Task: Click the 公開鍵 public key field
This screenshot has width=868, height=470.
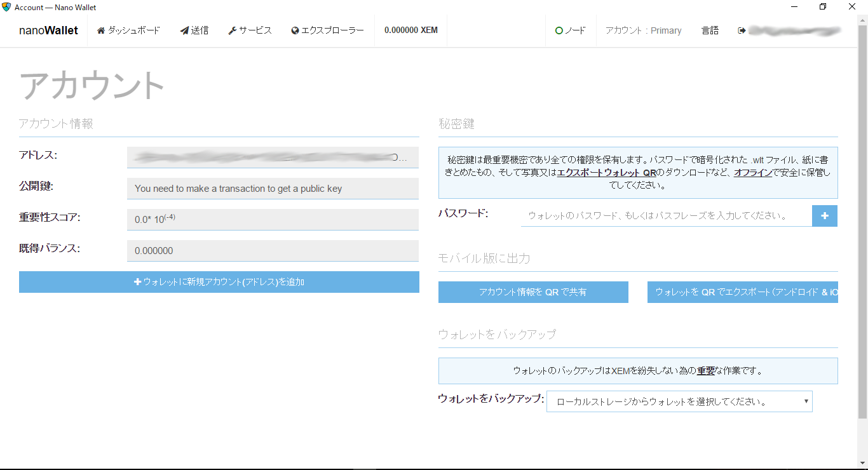Action: click(x=273, y=189)
